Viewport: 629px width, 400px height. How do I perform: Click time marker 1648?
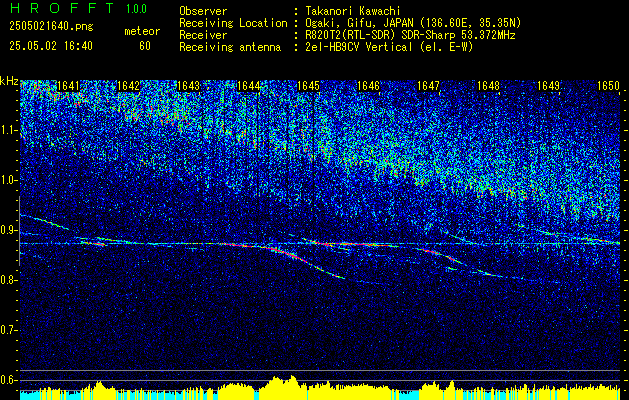point(489,86)
